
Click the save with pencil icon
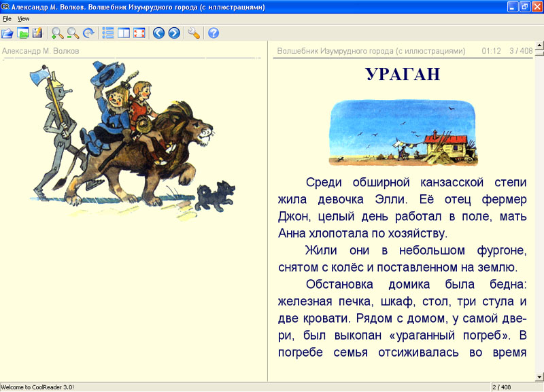point(37,33)
